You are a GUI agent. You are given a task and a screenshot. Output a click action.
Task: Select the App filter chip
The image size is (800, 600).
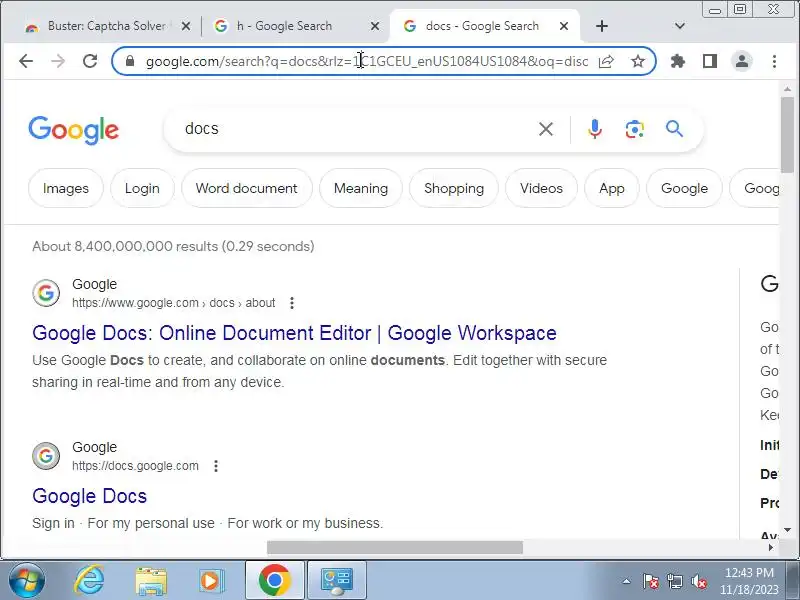(x=612, y=188)
